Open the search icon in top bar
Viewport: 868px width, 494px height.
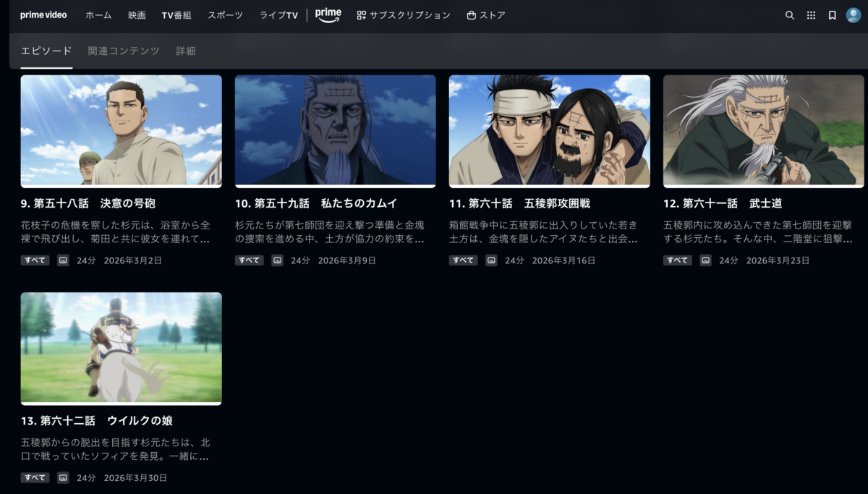pos(789,15)
